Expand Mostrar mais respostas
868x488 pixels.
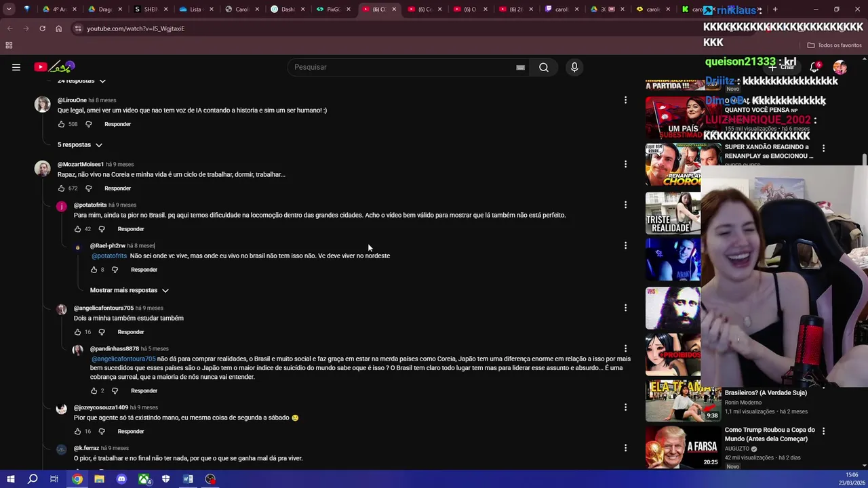[130, 290]
